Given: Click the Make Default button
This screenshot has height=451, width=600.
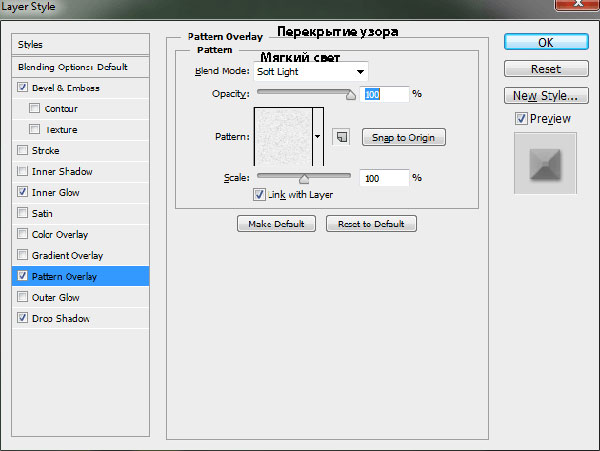Looking at the screenshot, I should tap(276, 224).
